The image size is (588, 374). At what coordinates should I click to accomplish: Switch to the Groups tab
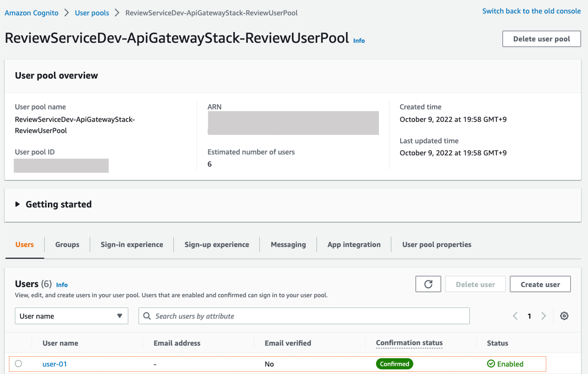click(x=67, y=244)
